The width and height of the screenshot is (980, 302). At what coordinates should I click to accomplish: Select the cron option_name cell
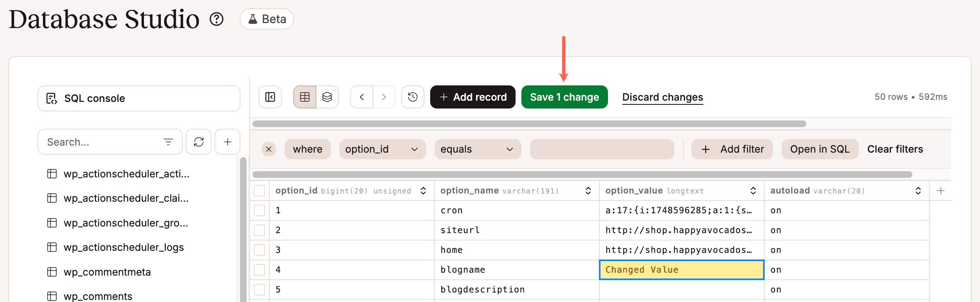(517, 210)
